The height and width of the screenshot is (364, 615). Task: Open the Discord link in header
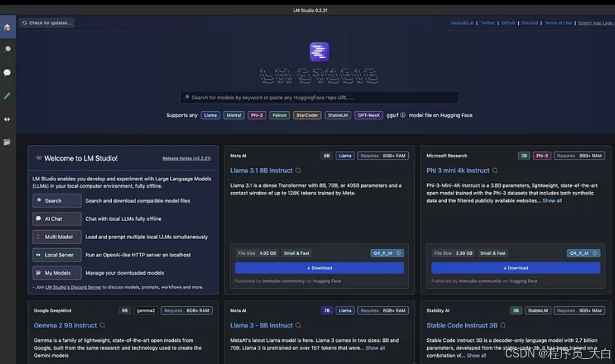point(529,23)
